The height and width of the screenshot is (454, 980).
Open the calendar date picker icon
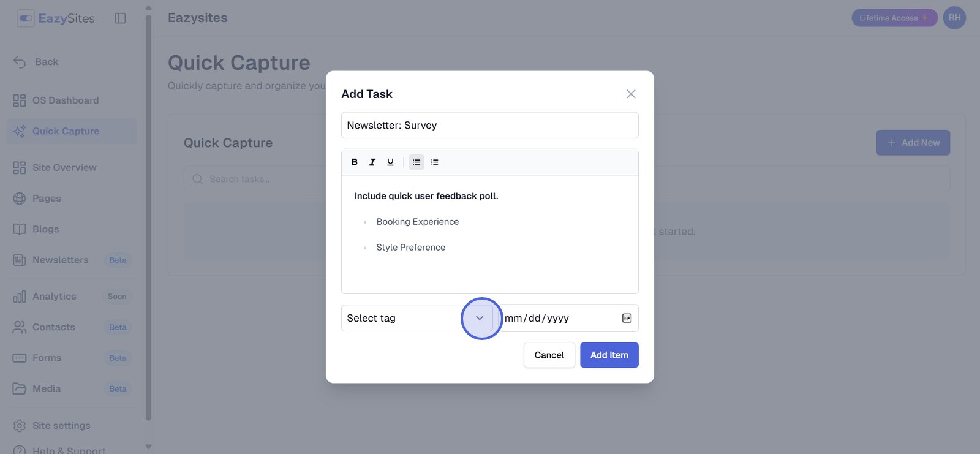tap(627, 318)
